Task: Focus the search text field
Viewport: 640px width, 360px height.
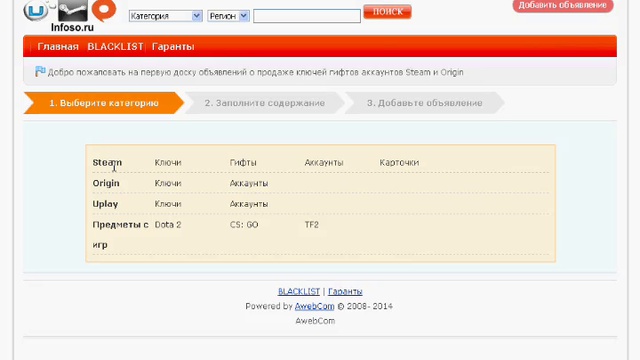Action: [307, 16]
